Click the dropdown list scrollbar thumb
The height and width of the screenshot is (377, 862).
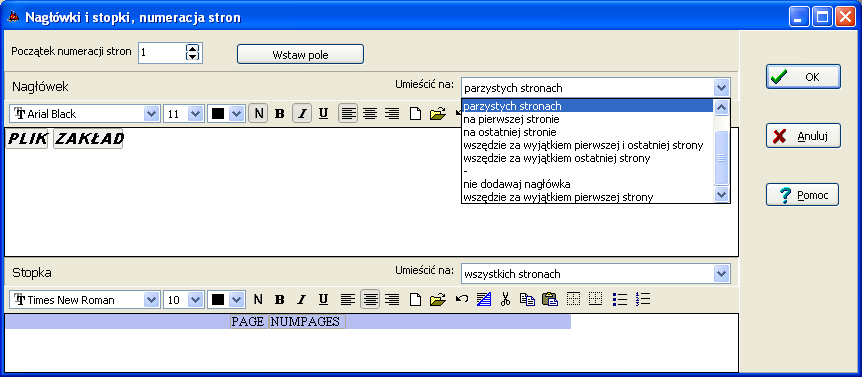coord(721,158)
